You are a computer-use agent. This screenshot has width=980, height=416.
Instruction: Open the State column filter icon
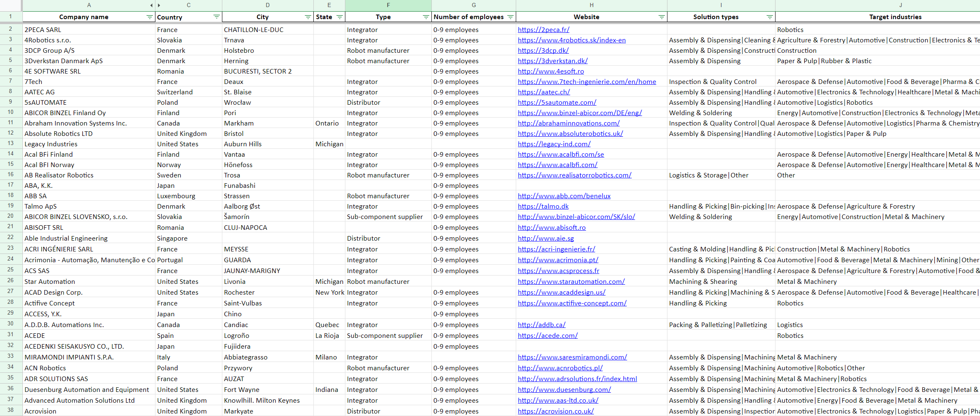[340, 17]
